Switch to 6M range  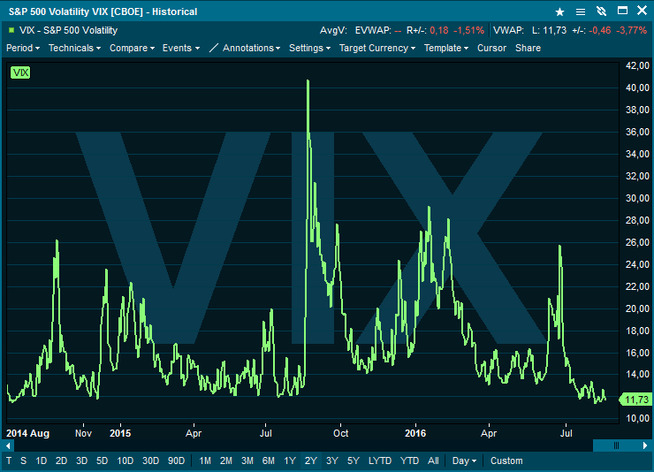tap(269, 461)
